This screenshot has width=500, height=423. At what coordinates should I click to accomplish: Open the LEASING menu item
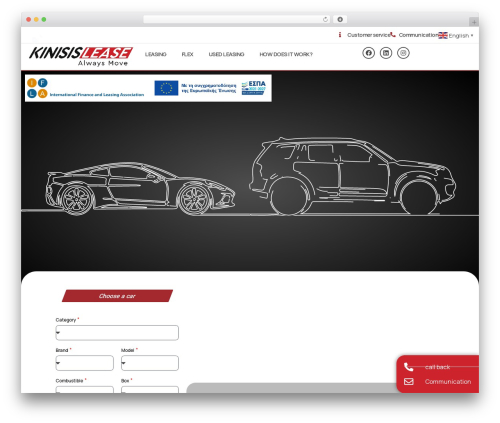click(156, 54)
